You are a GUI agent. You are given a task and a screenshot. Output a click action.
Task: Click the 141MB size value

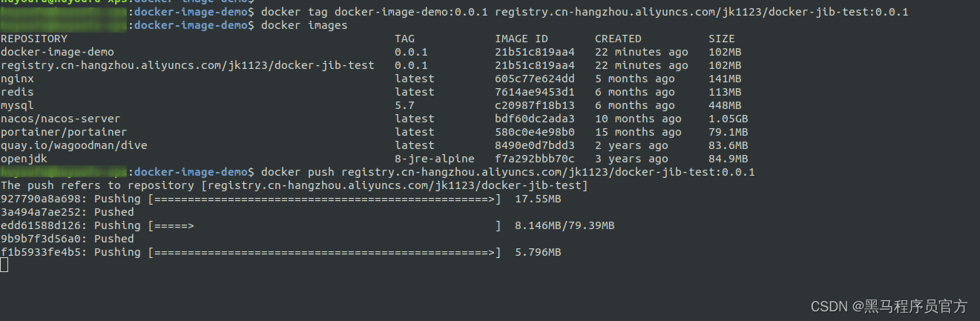click(x=725, y=79)
